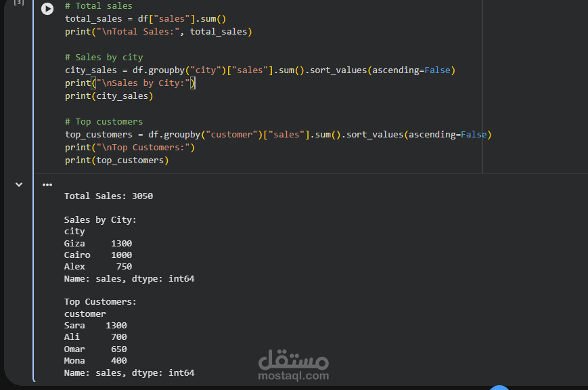Place cursor in print Sales by City line
588x390 pixels.
[130, 83]
